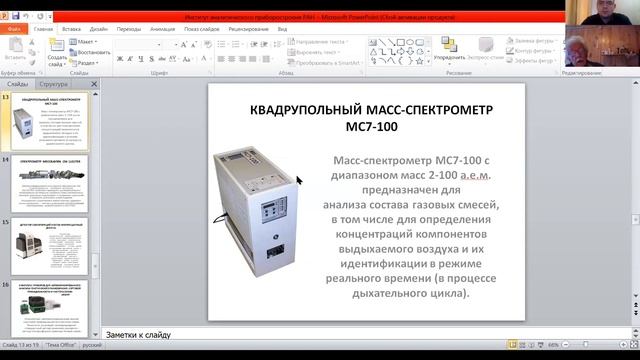Start slide show from status bar icon

pyautogui.click(x=541, y=345)
